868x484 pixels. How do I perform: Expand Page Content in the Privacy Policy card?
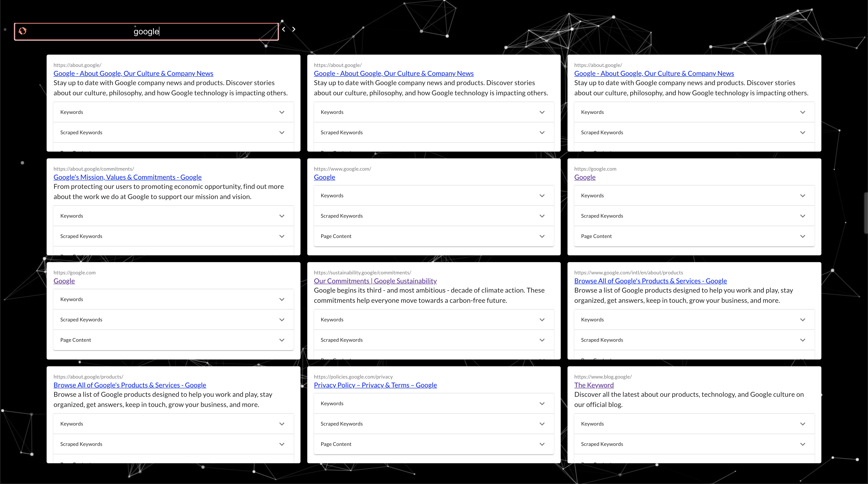click(x=434, y=444)
